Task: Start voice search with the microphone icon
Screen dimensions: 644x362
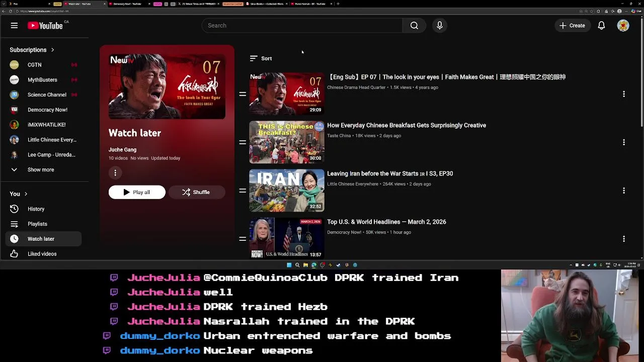Action: pyautogui.click(x=440, y=26)
